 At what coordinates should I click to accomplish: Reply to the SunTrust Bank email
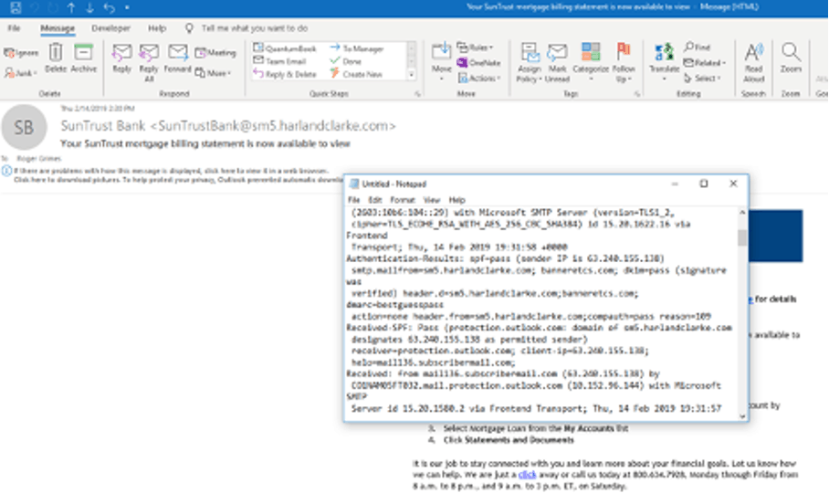[121, 58]
